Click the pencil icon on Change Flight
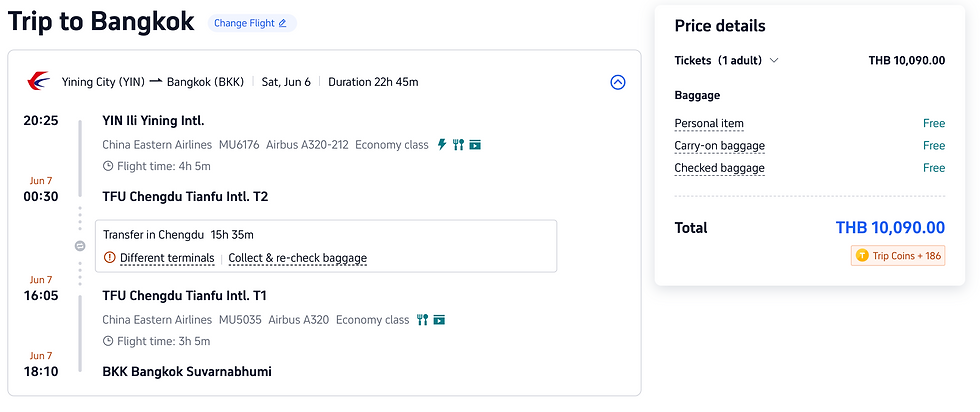This screenshot has height=412, width=980. pos(282,23)
